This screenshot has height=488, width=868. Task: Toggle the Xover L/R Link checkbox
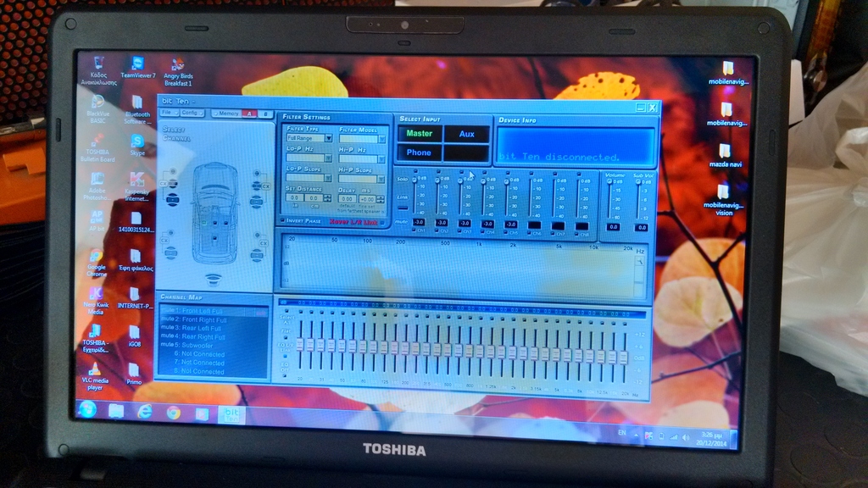(x=383, y=223)
